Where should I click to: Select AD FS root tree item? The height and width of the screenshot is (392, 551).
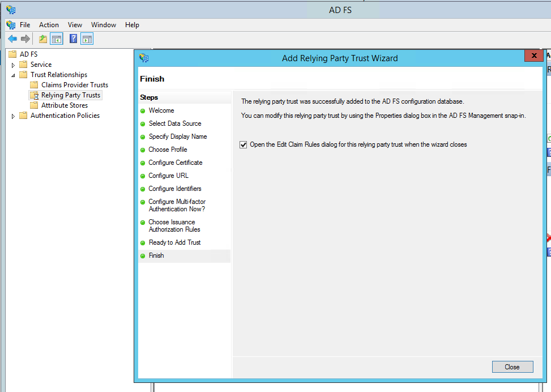[28, 54]
